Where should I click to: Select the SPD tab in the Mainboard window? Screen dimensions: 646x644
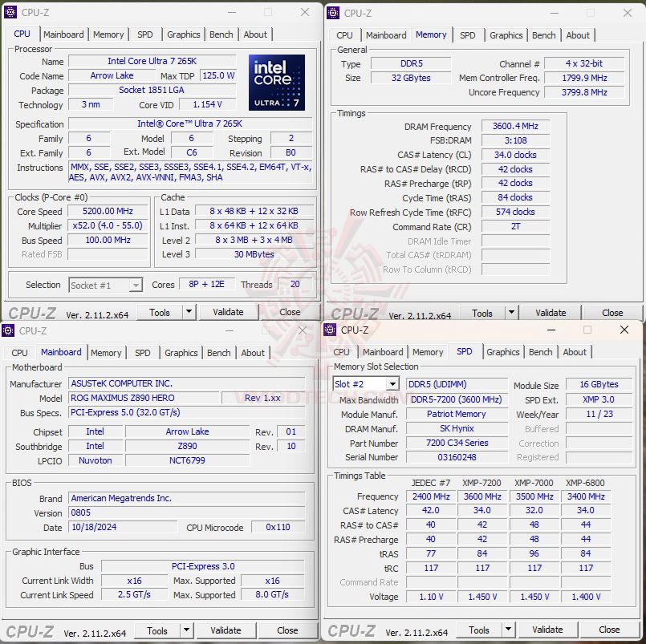[142, 353]
